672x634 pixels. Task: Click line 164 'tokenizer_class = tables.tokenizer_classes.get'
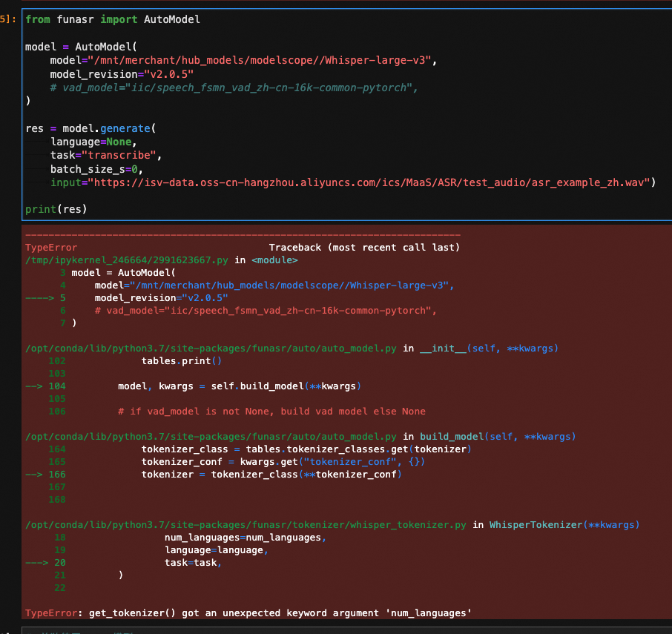pyautogui.click(x=306, y=449)
